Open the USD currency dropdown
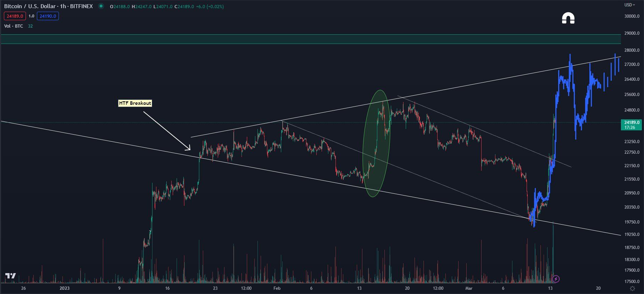The height and width of the screenshot is (294, 644). point(630,5)
